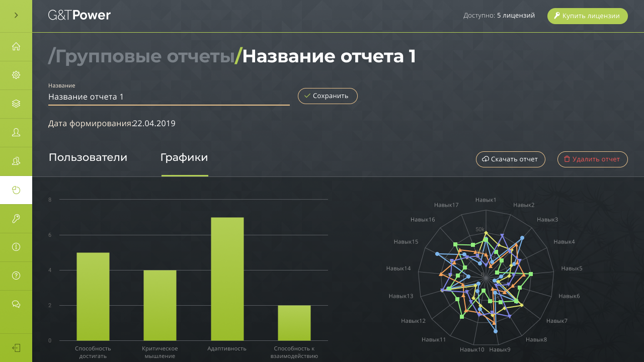Go to Групповые отчеты breadcrumb

(143, 56)
